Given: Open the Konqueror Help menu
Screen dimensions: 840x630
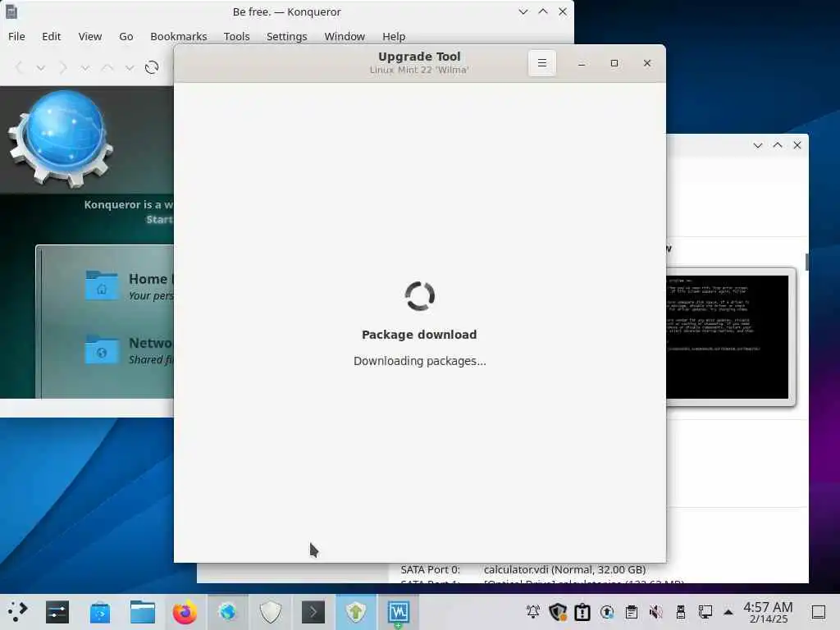Looking at the screenshot, I should 394,36.
